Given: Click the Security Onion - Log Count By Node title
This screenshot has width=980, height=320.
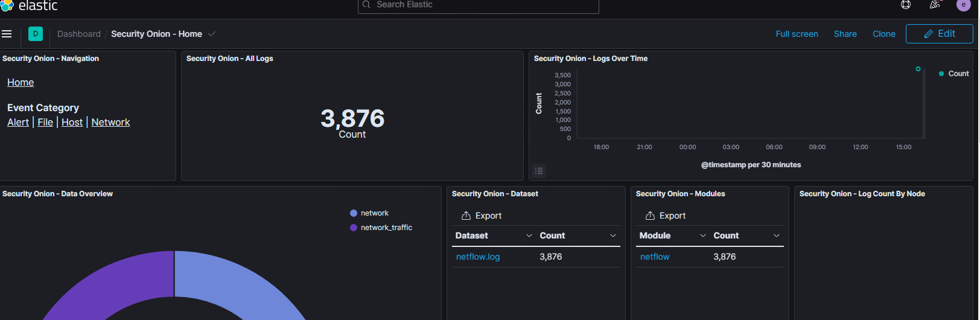Looking at the screenshot, I should point(862,194).
